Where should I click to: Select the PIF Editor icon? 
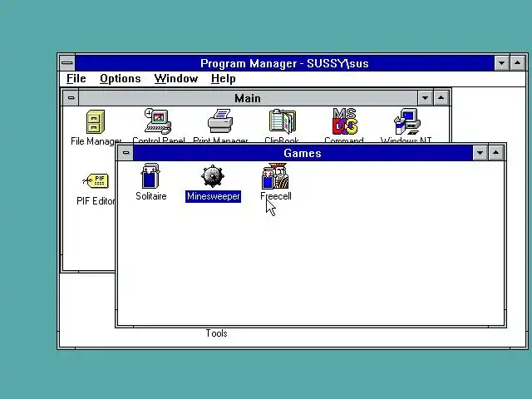click(x=96, y=181)
